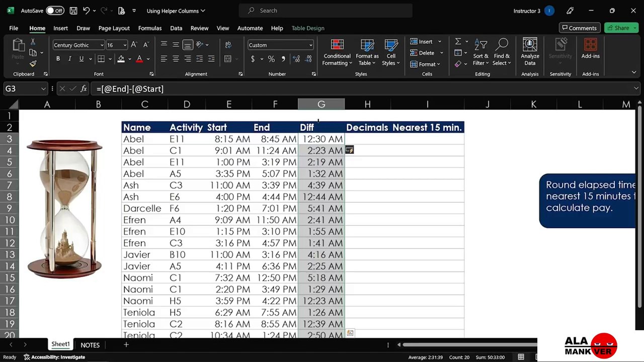Click Accessibility: Investigate in status bar

(54, 357)
